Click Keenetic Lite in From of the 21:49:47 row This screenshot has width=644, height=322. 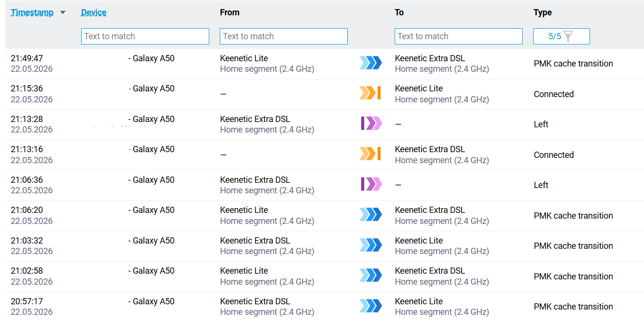[244, 58]
